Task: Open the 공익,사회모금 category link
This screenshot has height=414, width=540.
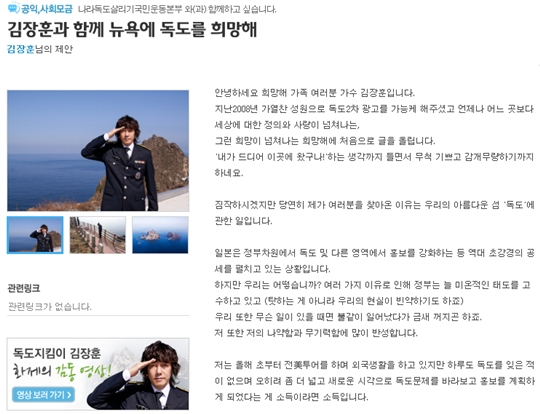Action: pyautogui.click(x=47, y=9)
